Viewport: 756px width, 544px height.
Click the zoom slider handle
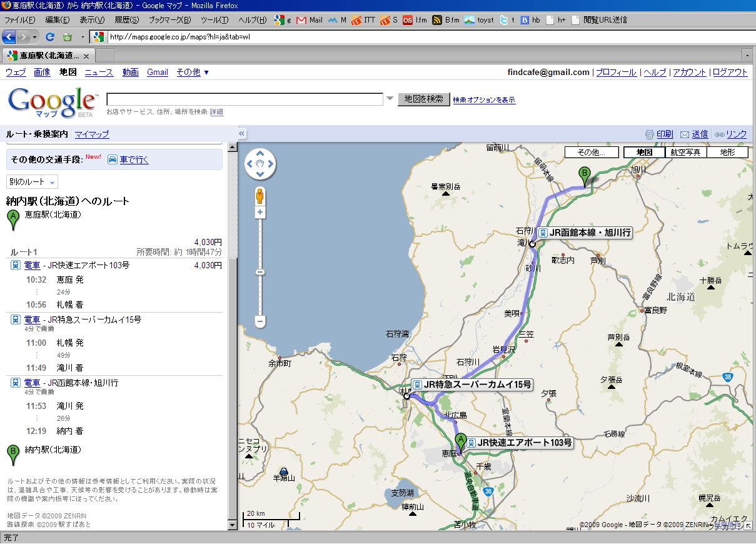pyautogui.click(x=260, y=272)
